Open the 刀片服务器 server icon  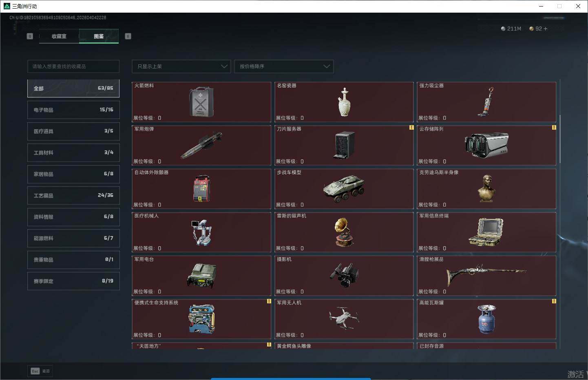point(345,145)
